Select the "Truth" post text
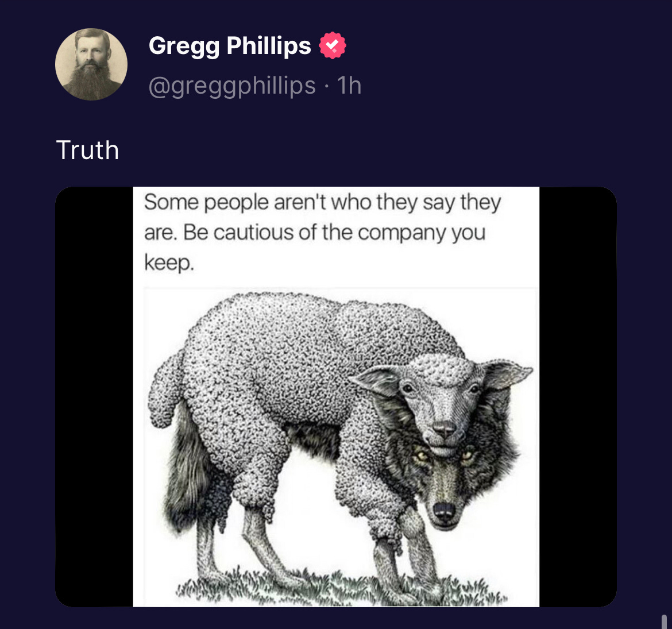The image size is (672, 629). [x=87, y=150]
